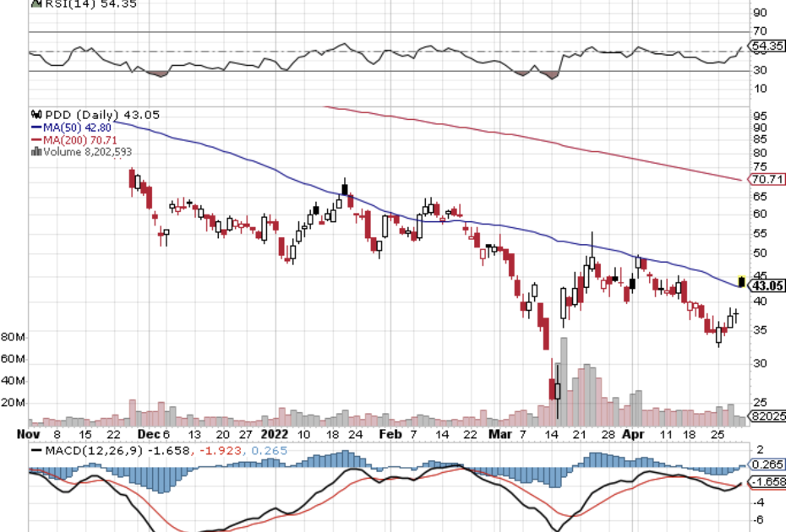Click the -1.658 MACD value tag

click(767, 480)
